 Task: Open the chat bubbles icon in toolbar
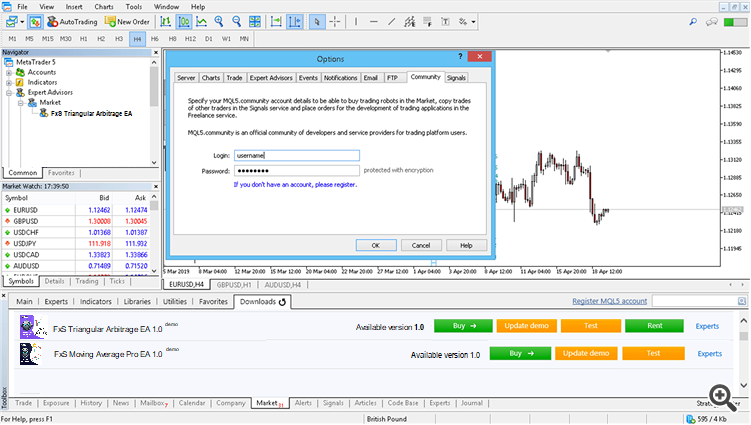coord(712,22)
